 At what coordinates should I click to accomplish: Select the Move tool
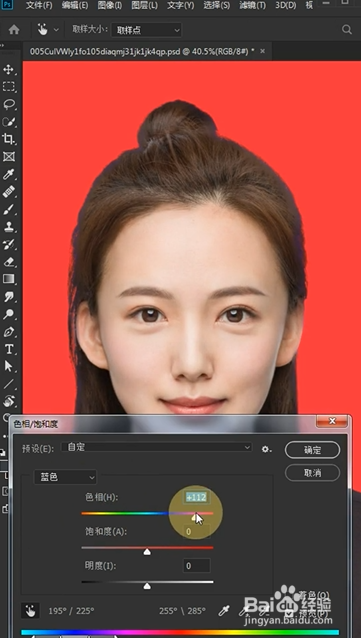pyautogui.click(x=9, y=70)
